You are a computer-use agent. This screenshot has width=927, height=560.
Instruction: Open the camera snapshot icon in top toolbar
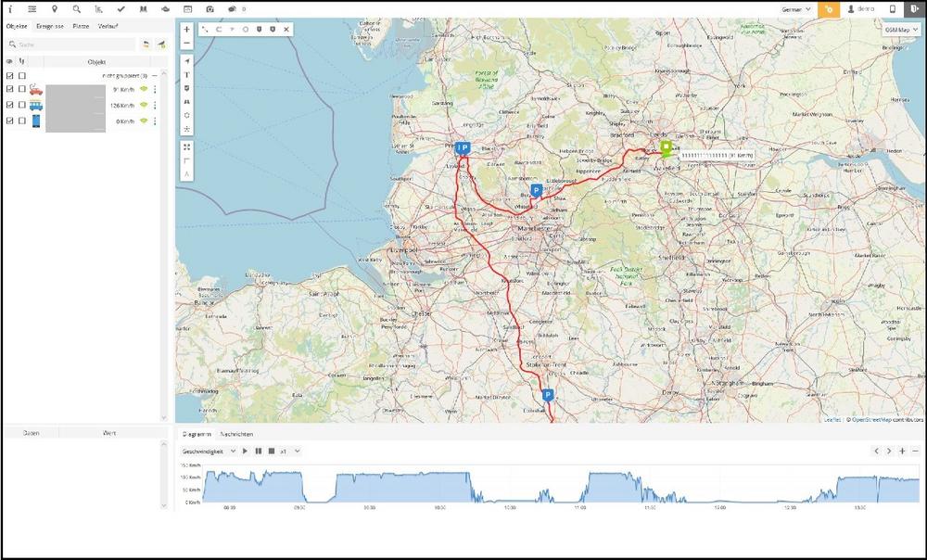(210, 8)
